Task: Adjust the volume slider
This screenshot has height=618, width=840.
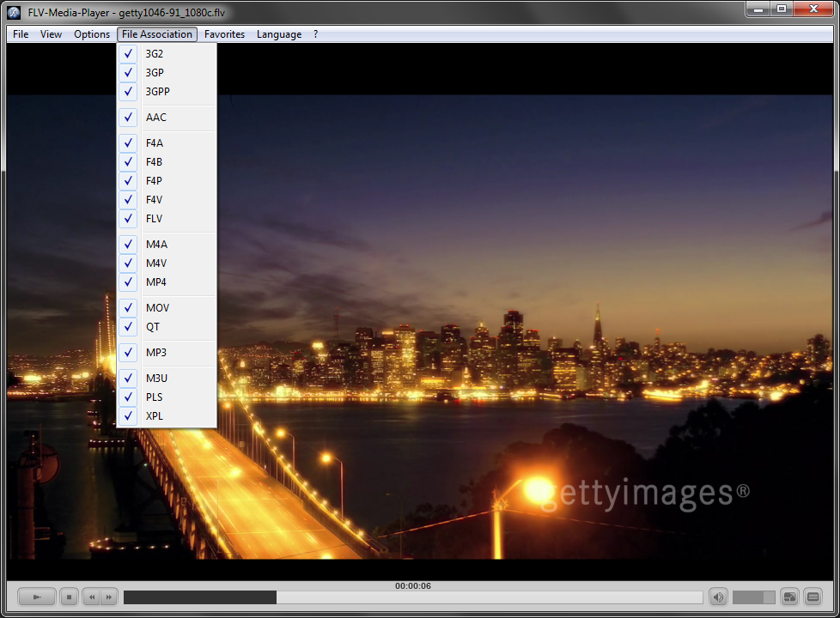Action: point(753,597)
